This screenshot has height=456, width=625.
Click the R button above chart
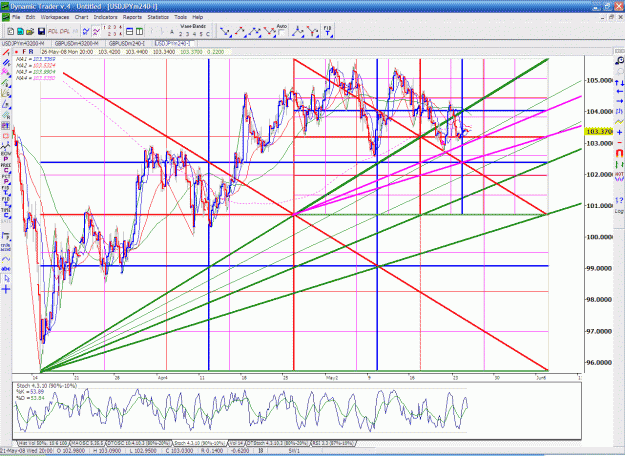(x=31, y=52)
